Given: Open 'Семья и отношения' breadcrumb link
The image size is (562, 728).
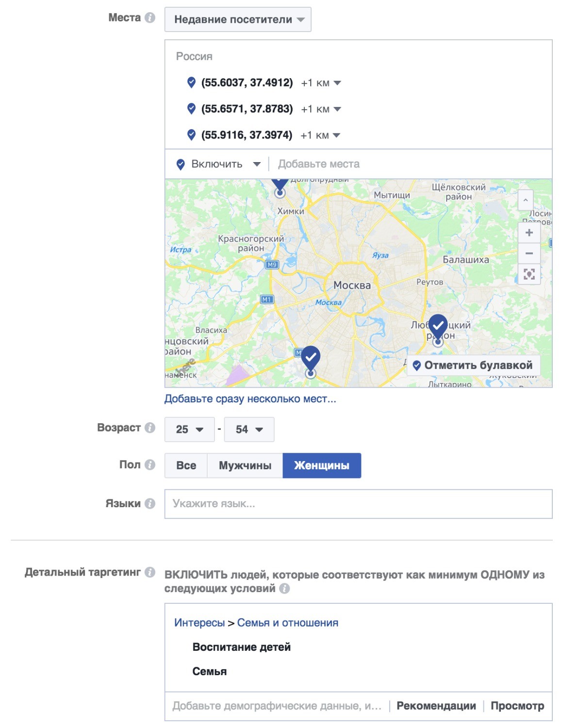Looking at the screenshot, I should click(x=288, y=623).
